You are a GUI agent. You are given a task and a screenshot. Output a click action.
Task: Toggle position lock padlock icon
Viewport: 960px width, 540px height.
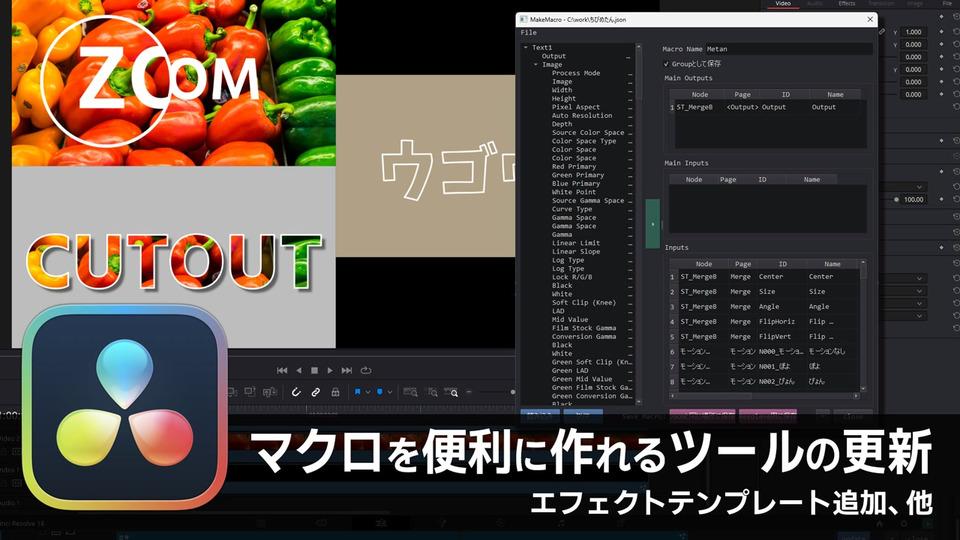336,392
